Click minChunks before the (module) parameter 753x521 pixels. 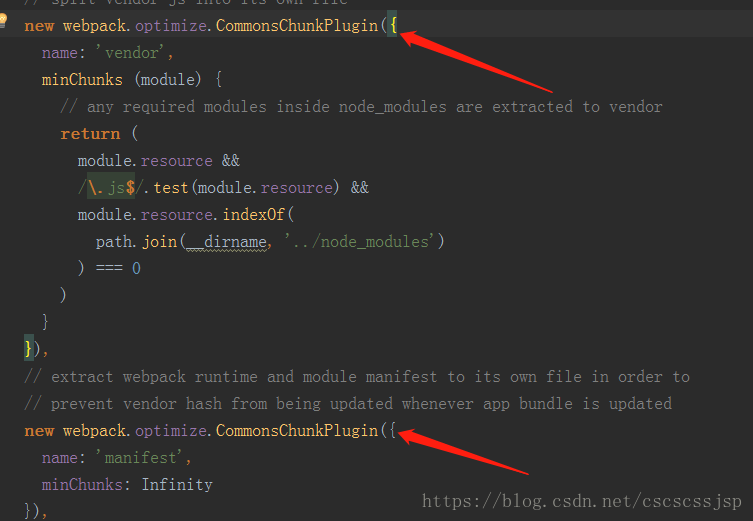click(82, 80)
